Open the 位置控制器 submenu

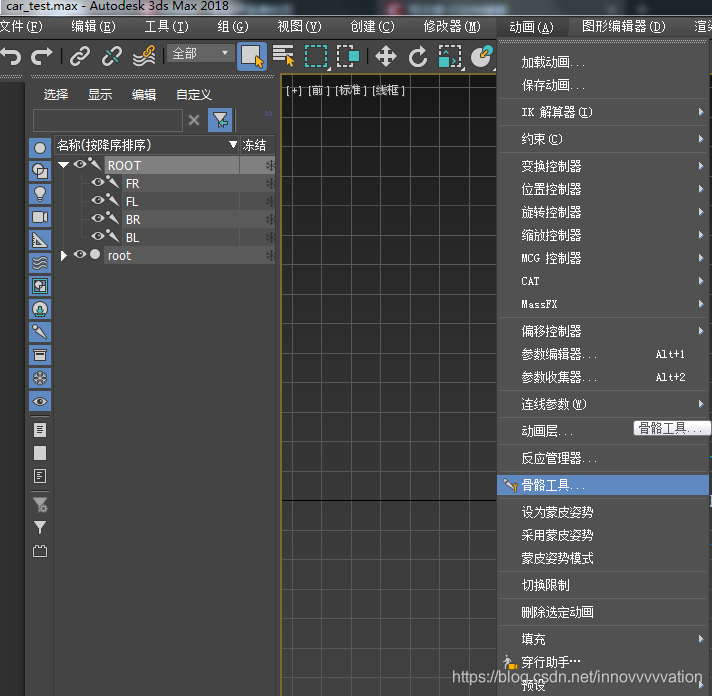(x=603, y=189)
